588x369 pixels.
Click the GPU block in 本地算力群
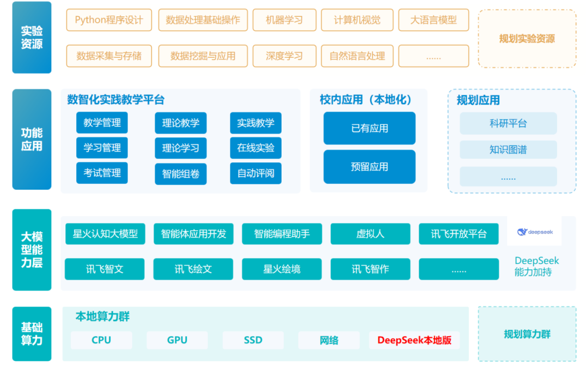point(176,340)
